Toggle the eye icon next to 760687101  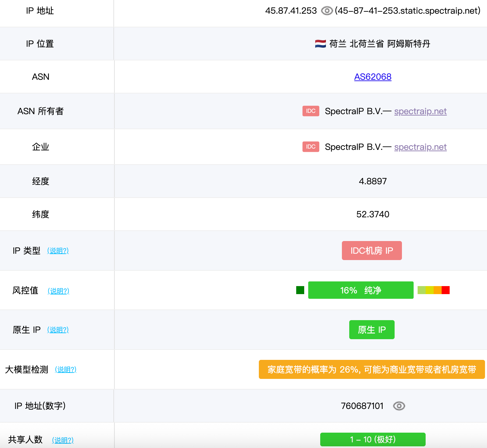(399, 406)
